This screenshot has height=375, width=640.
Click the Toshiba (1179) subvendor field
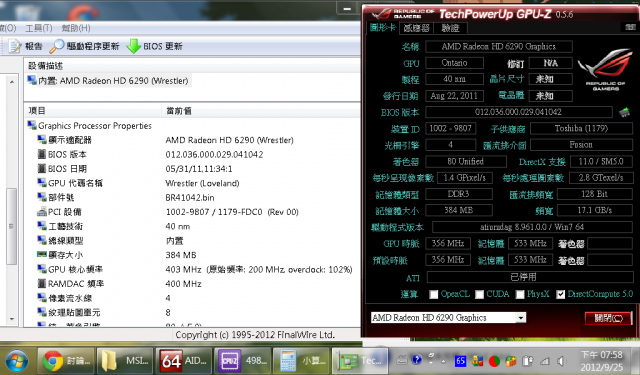pyautogui.click(x=581, y=129)
